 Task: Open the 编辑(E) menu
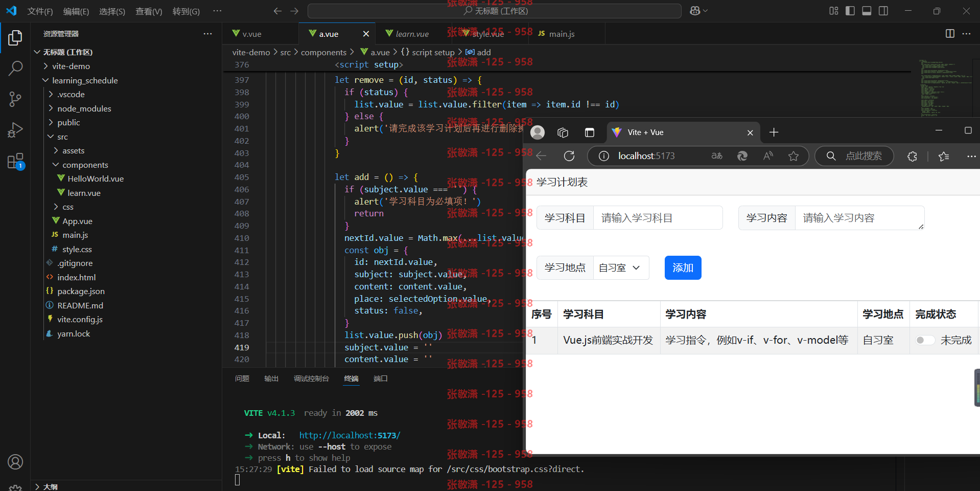(76, 11)
